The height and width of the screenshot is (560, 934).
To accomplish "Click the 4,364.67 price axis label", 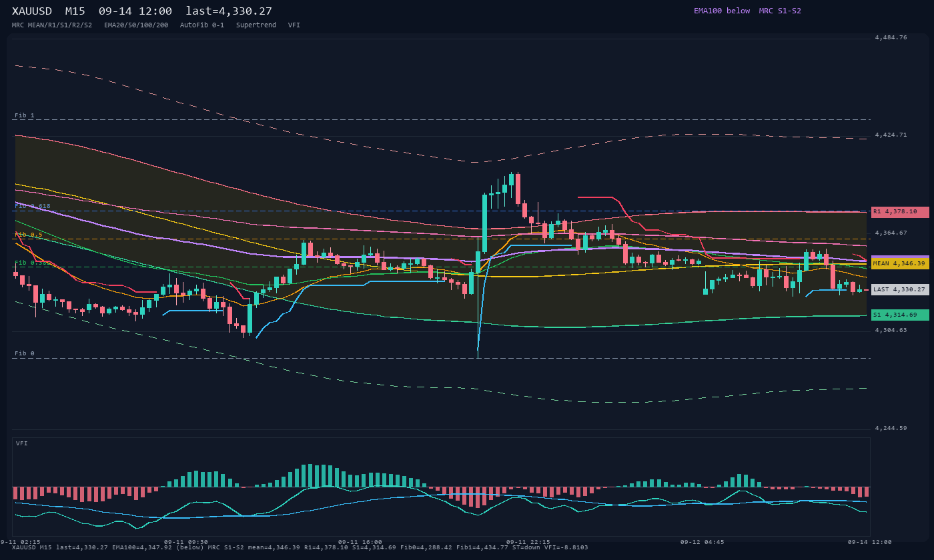I will [x=891, y=233].
